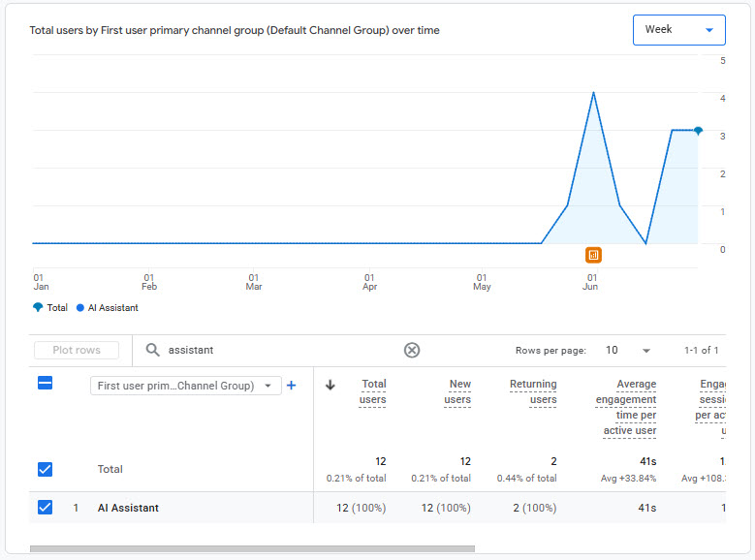Viewport: 755px width, 560px height.
Task: Click the '12 (100%)' Total users cell
Action: pyautogui.click(x=362, y=508)
